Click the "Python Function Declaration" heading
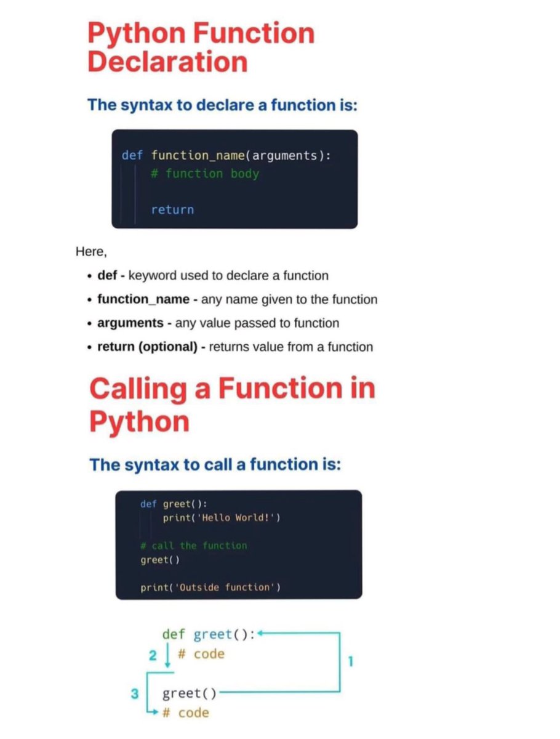The image size is (560, 739). tap(201, 47)
